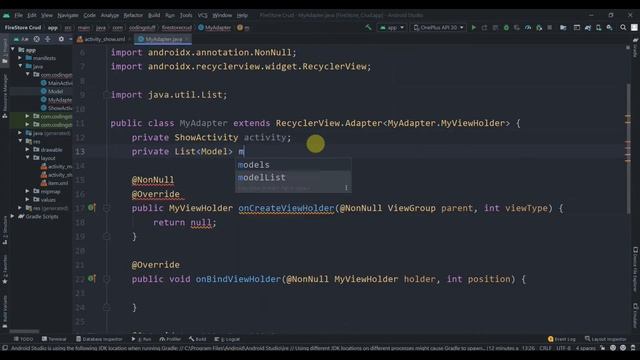Select ShowActivity in the project tree

[56, 108]
